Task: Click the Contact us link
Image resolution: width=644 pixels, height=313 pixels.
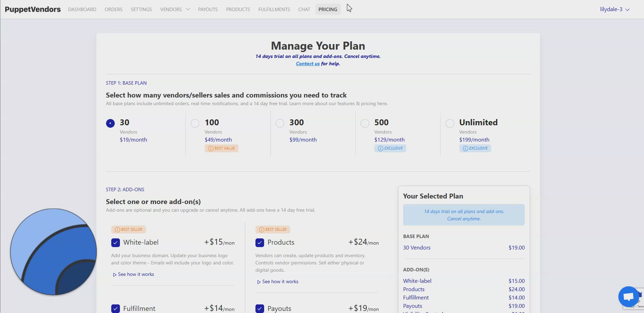Action: 308,64
